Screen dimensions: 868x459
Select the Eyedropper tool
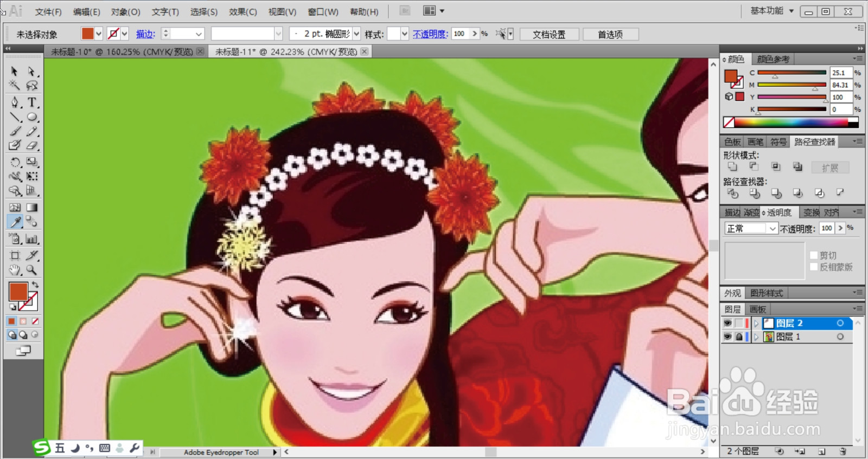(15, 222)
